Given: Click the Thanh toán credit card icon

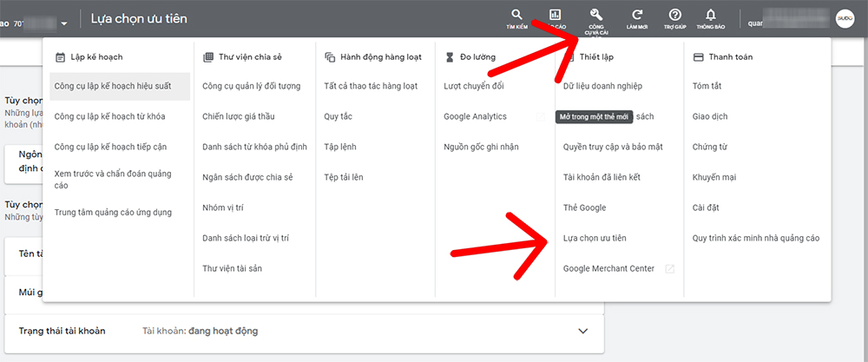Looking at the screenshot, I should coord(699,57).
